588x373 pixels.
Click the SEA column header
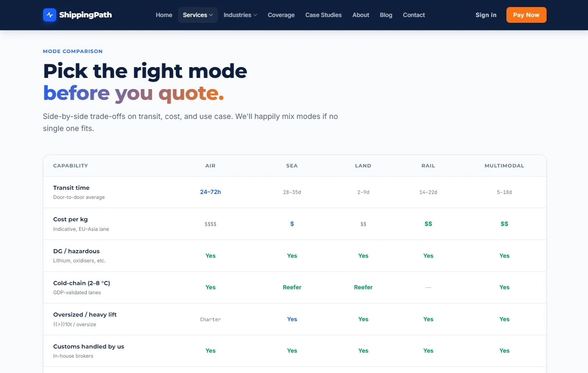[292, 166]
